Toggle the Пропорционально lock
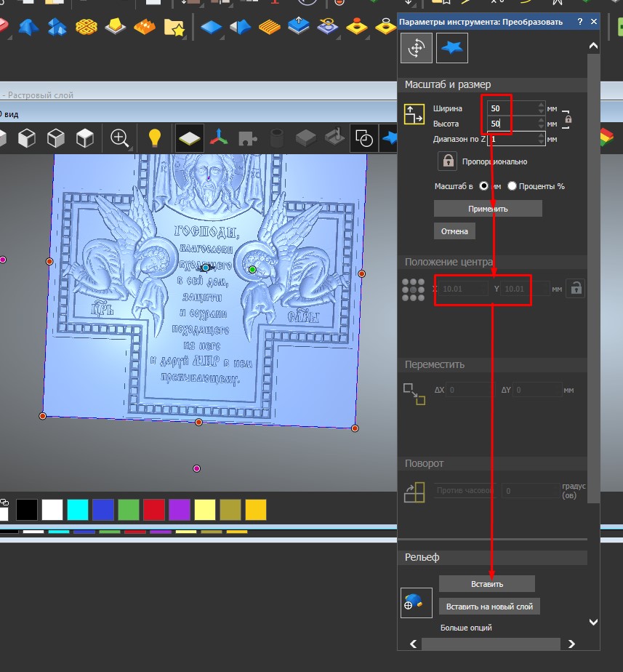This screenshot has height=672, width=623. 449,161
